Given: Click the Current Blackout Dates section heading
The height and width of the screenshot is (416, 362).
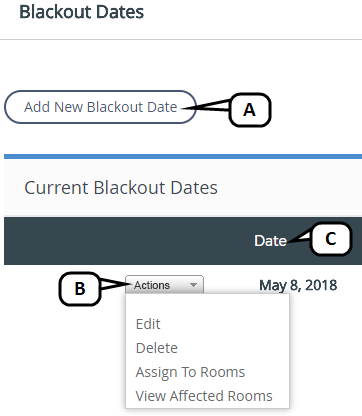Looking at the screenshot, I should click(x=121, y=188).
